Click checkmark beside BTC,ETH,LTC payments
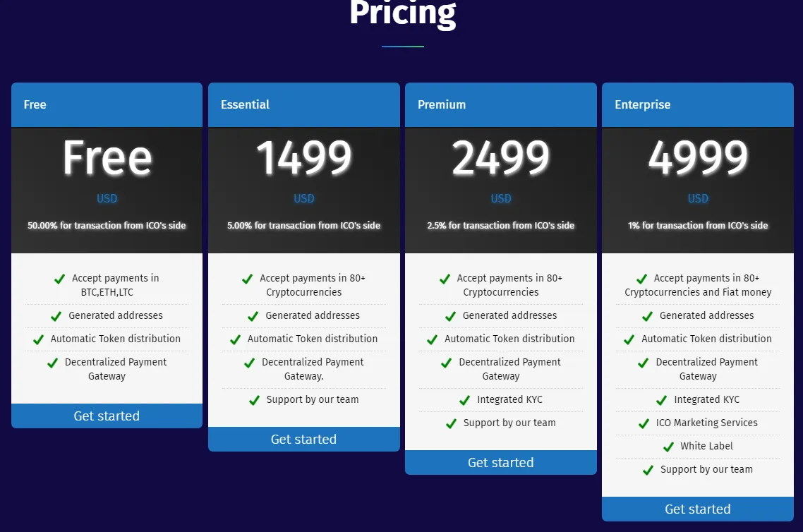803x532 pixels. (59, 279)
